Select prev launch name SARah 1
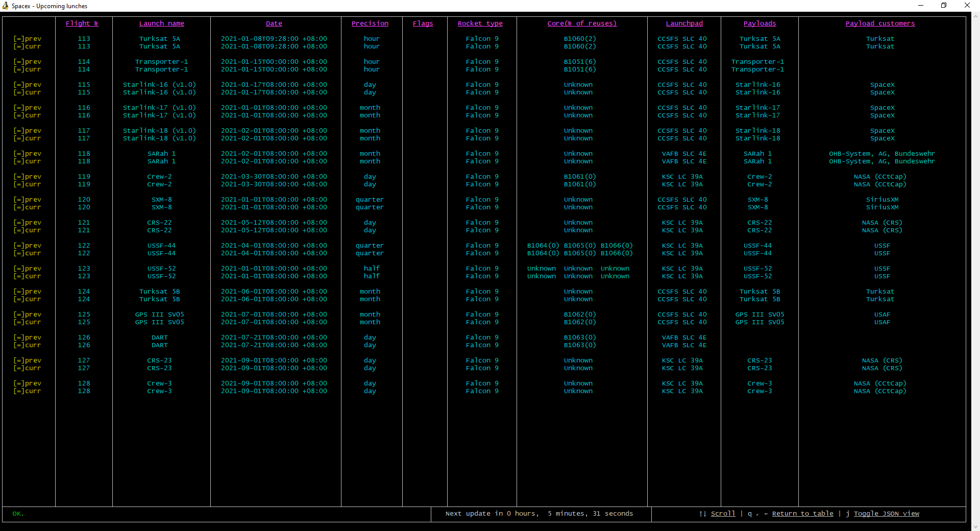980x531 pixels. tap(162, 154)
